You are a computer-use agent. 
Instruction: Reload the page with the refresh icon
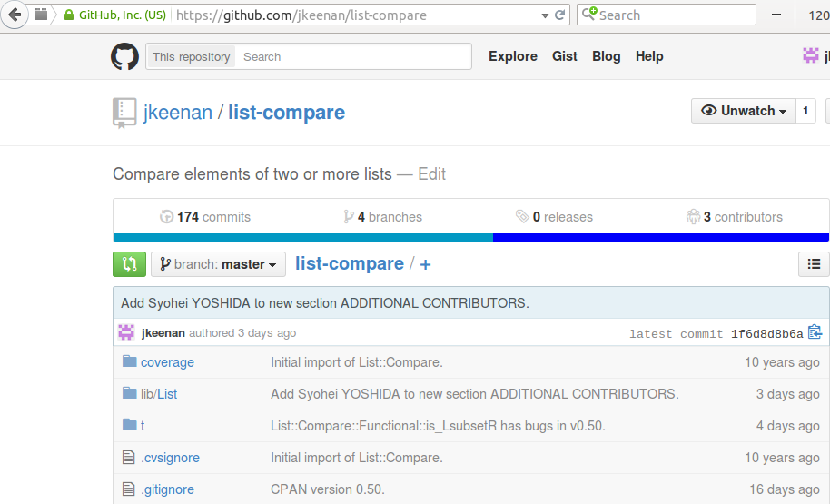[x=560, y=15]
